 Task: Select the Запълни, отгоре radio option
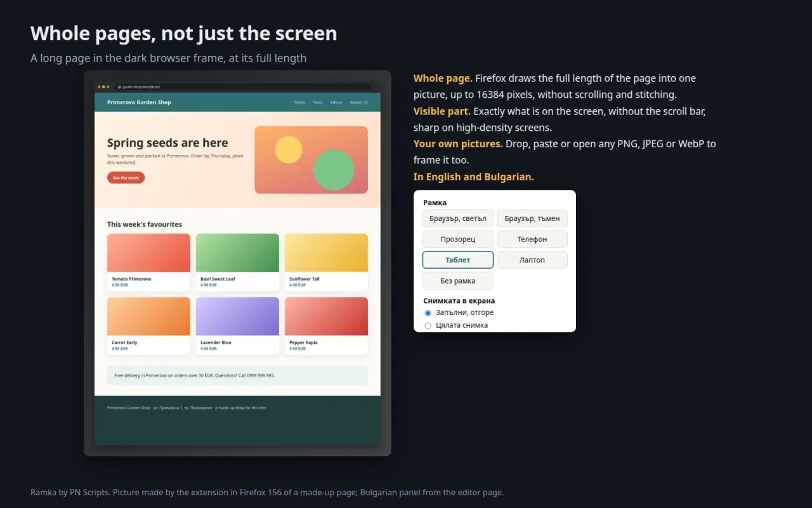pos(428,313)
